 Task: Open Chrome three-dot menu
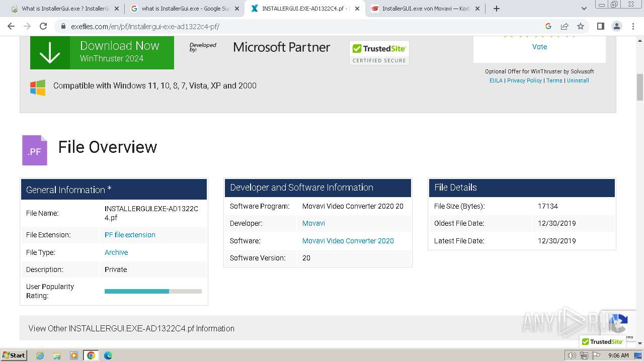coord(633,26)
